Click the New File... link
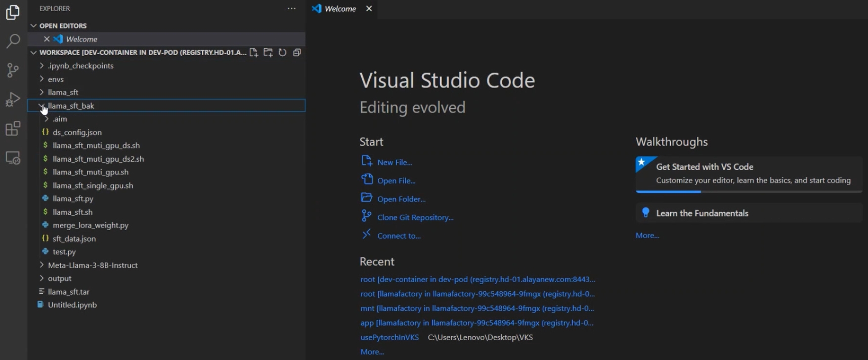The image size is (868, 360). pyautogui.click(x=395, y=162)
